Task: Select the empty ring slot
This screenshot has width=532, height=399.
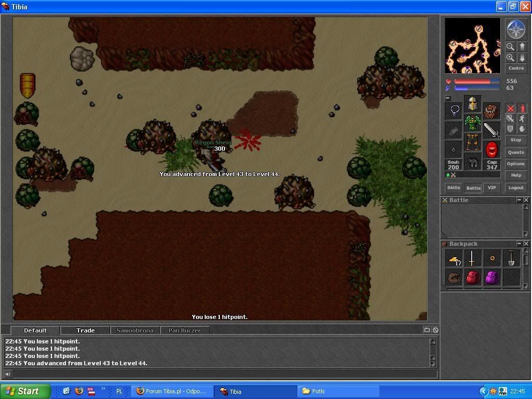Action: tap(454, 149)
